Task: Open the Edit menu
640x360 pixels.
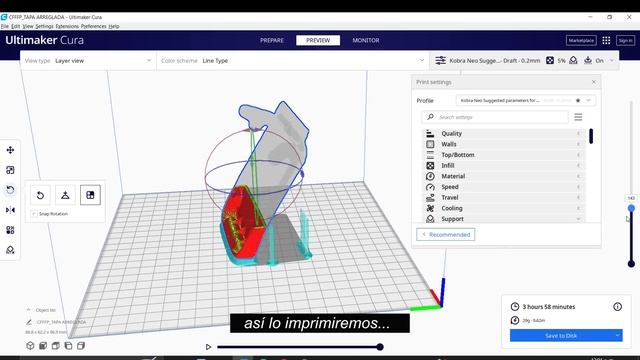Action: pos(16,26)
